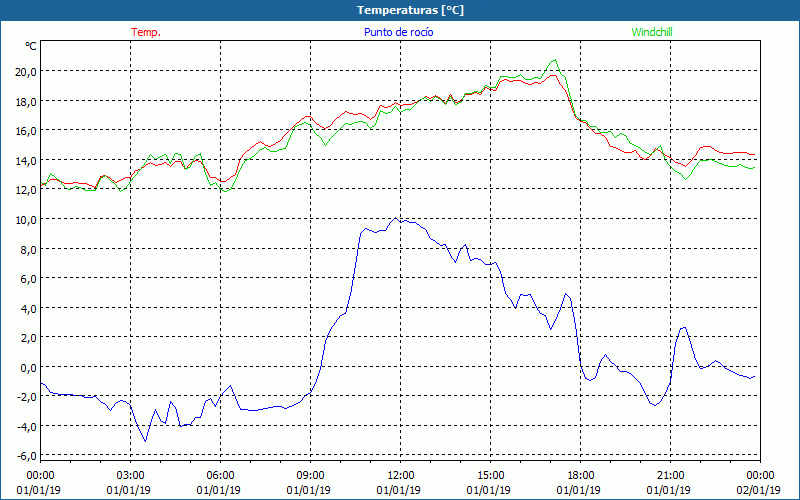The height and width of the screenshot is (500, 800).
Task: Click the dew point peak near 12:00
Action: point(395,218)
